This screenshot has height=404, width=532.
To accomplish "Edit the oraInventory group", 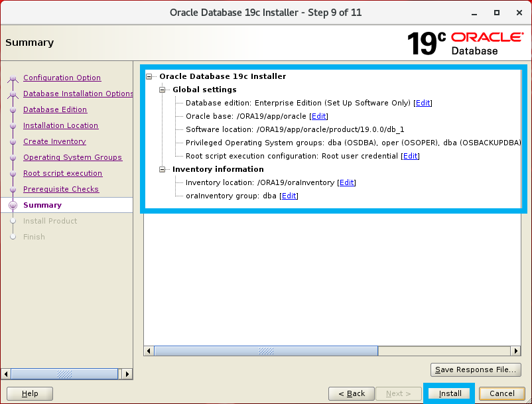I will tap(289, 196).
